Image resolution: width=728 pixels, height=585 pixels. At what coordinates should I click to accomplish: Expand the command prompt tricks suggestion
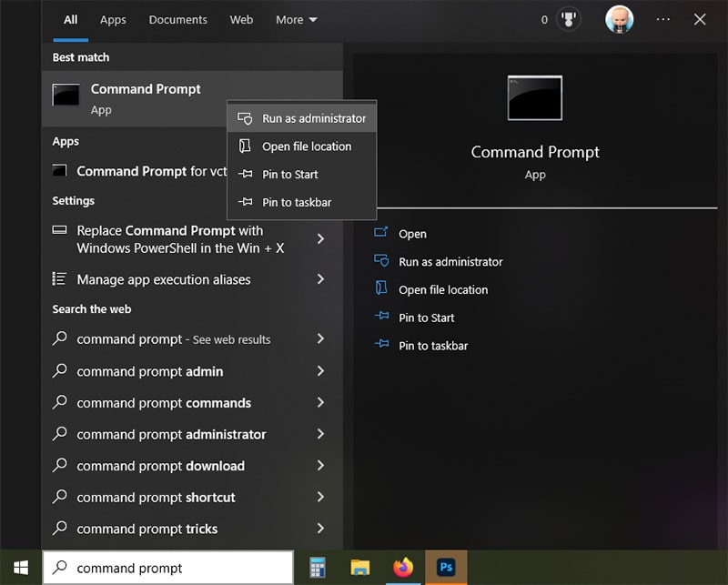point(321,529)
